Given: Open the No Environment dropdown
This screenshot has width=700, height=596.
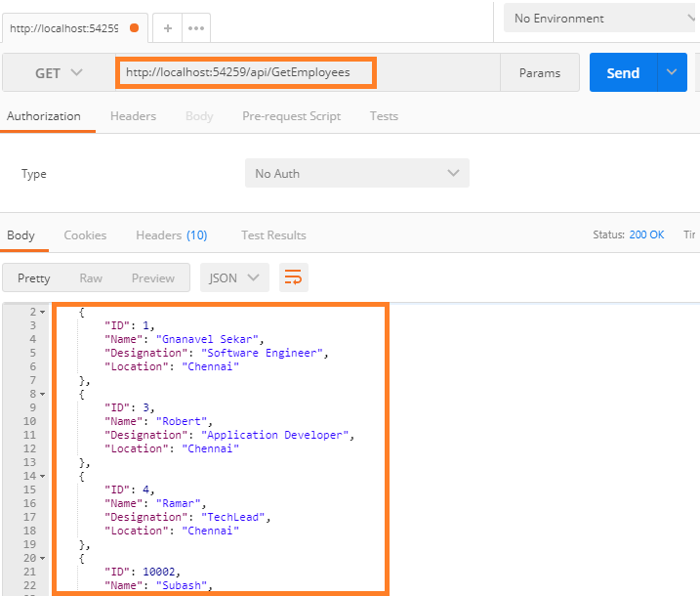Looking at the screenshot, I should (x=600, y=19).
